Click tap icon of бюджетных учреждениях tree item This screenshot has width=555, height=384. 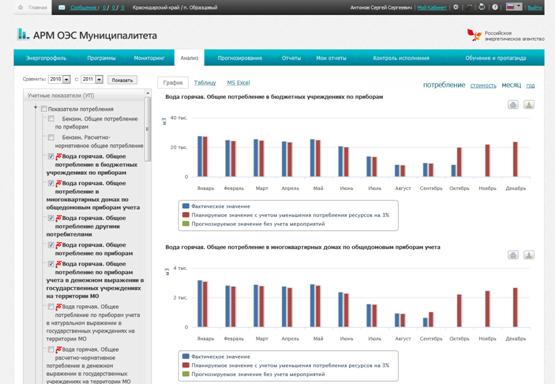click(59, 156)
